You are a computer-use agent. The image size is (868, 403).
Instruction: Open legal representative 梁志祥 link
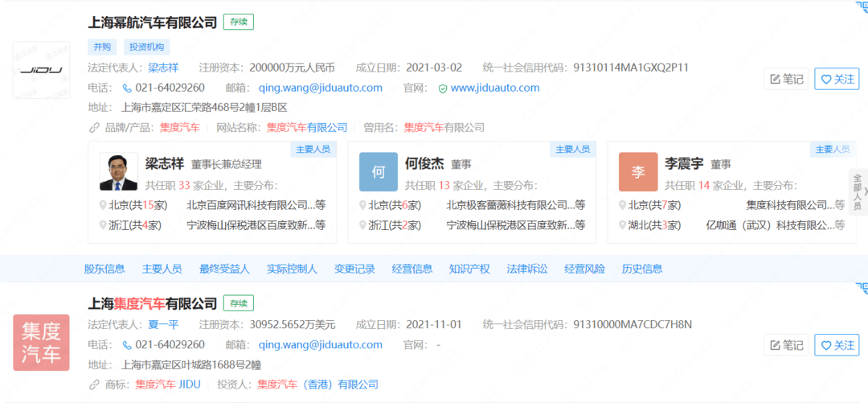[x=163, y=68]
